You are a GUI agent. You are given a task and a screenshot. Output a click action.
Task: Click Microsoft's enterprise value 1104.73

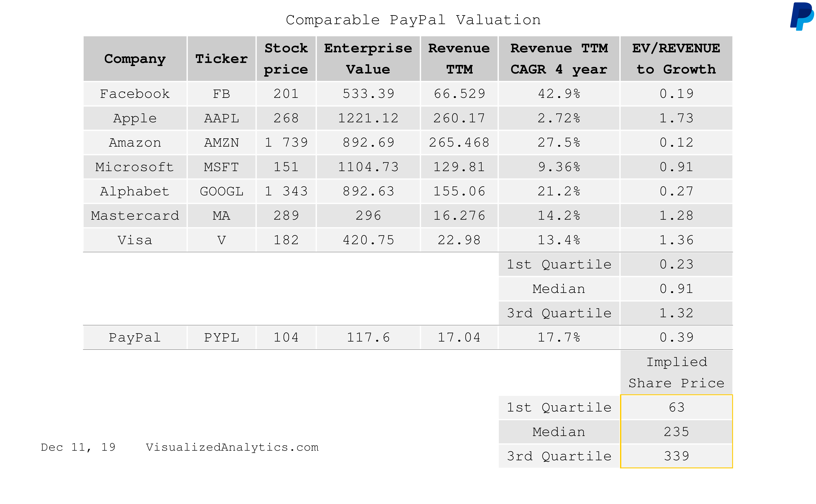tap(368, 167)
